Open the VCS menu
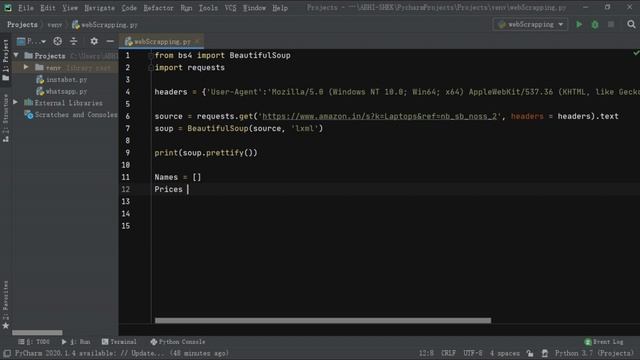The height and width of the screenshot is (360, 640). click(x=230, y=8)
